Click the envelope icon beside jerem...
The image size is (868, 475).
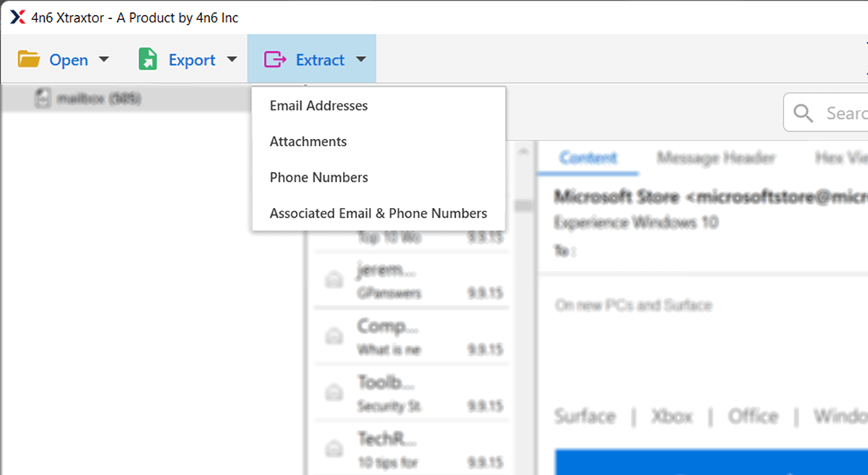click(x=333, y=281)
